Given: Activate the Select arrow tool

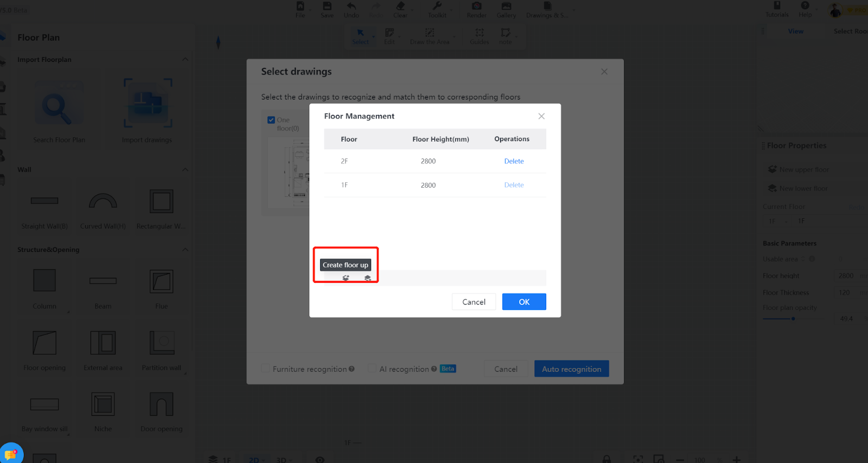Looking at the screenshot, I should (360, 33).
